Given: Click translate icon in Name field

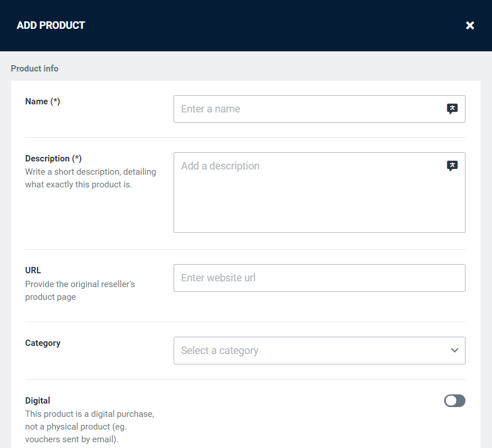Looking at the screenshot, I should [452, 109].
